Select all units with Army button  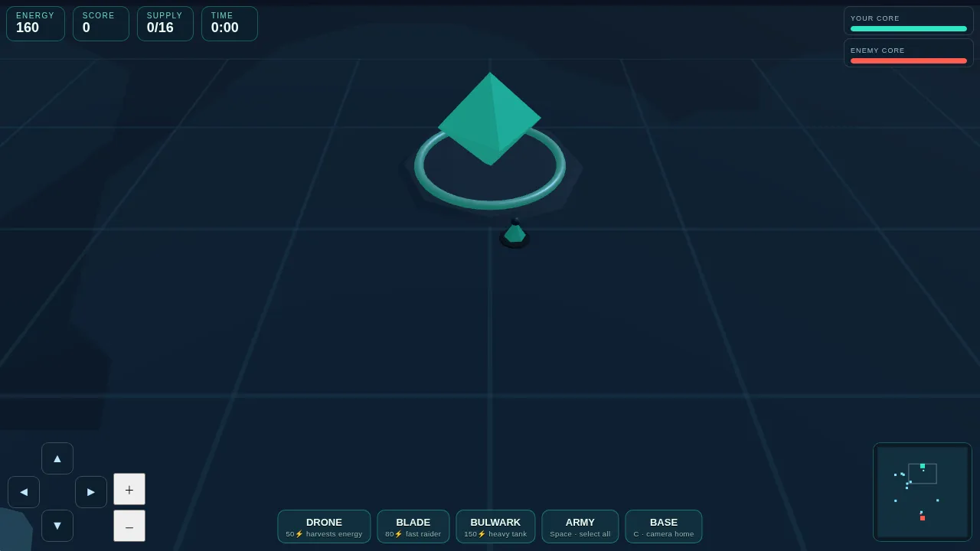click(580, 527)
